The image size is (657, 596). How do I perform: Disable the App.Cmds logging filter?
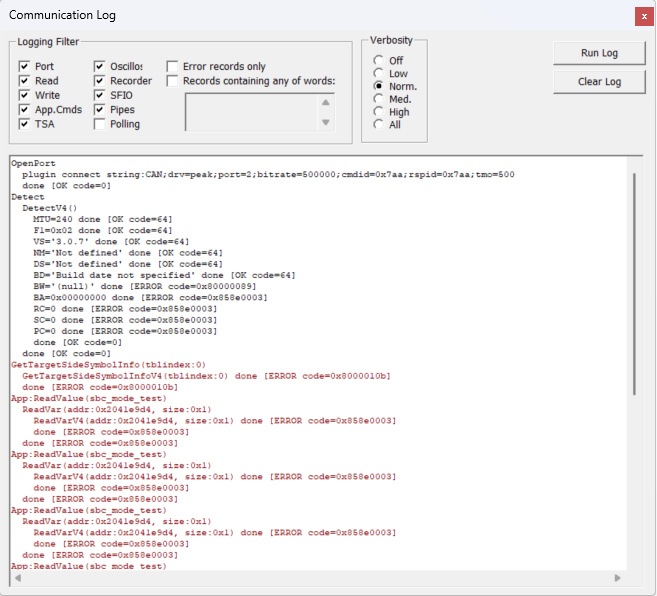tap(24, 109)
